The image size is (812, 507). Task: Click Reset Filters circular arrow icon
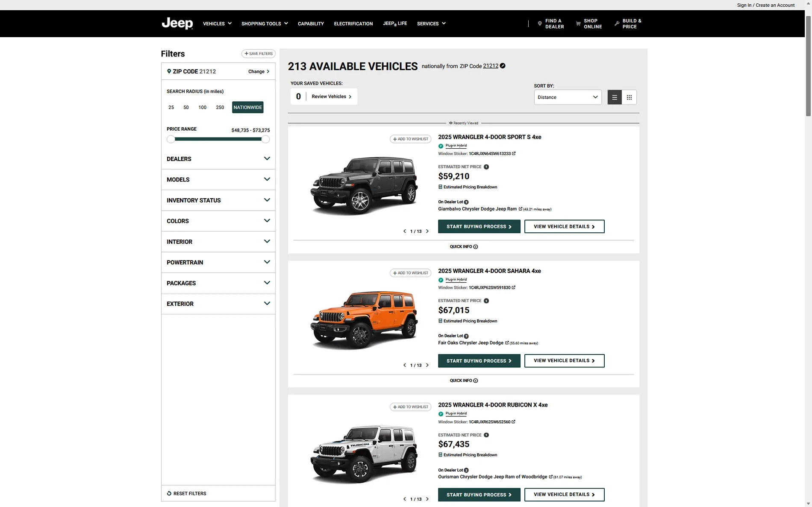(169, 493)
